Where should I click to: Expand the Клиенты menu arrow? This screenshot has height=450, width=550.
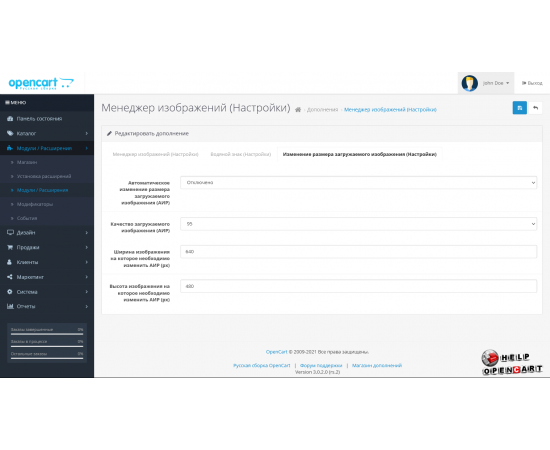pos(86,262)
